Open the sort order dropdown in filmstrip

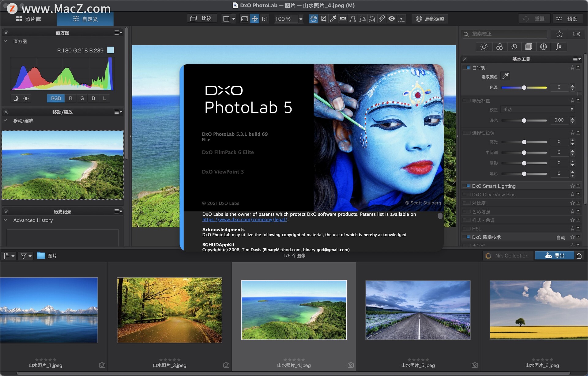coord(9,256)
